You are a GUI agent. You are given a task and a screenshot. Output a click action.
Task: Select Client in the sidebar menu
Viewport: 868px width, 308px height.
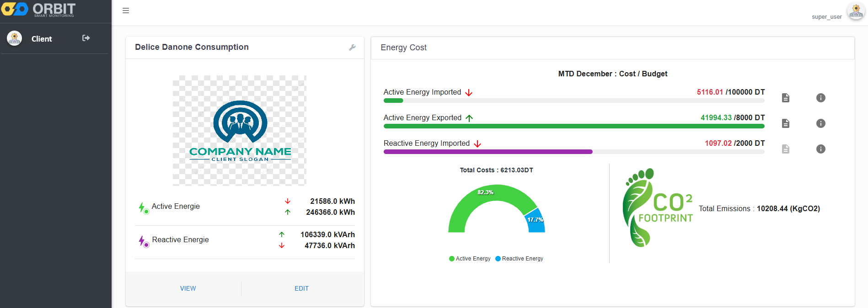click(x=42, y=39)
